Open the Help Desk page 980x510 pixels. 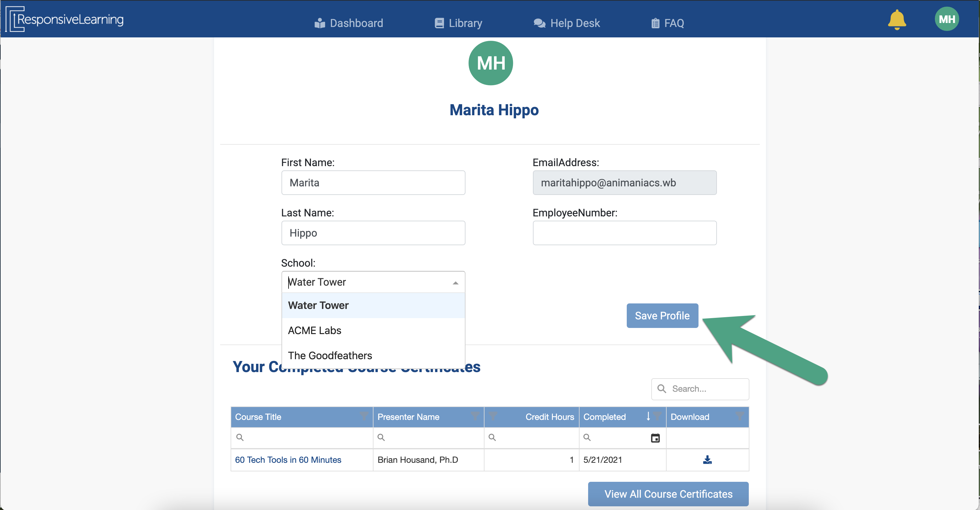(566, 23)
